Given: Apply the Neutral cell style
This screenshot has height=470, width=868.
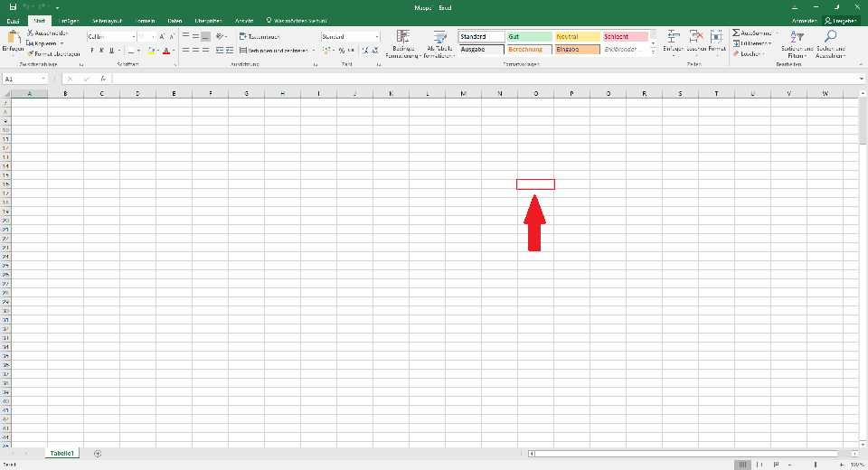Looking at the screenshot, I should point(578,36).
